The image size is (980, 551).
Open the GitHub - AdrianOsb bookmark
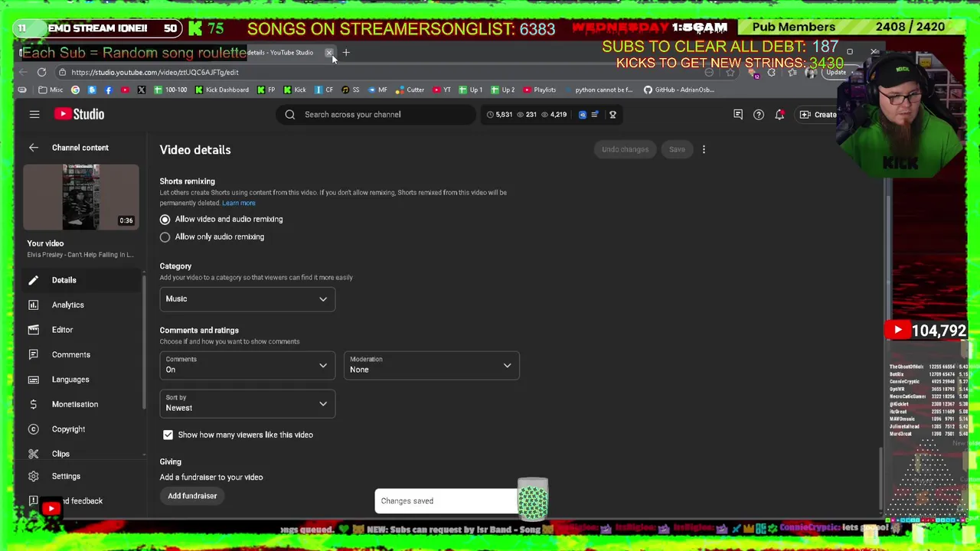tap(678, 90)
